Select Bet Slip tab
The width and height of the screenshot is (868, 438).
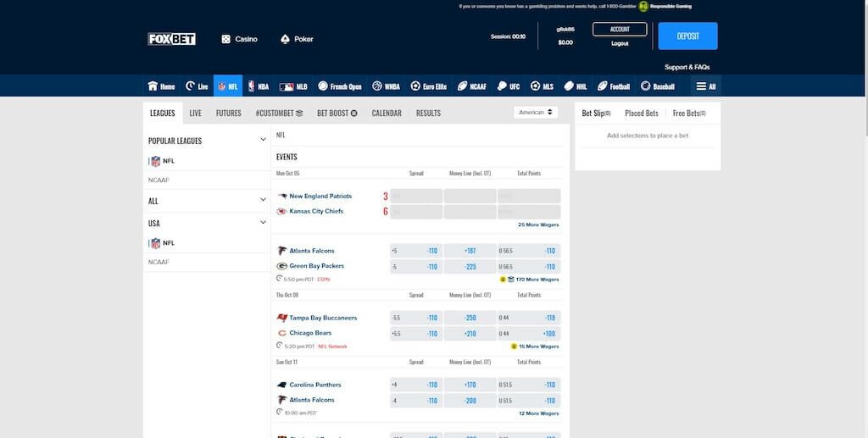click(x=596, y=113)
